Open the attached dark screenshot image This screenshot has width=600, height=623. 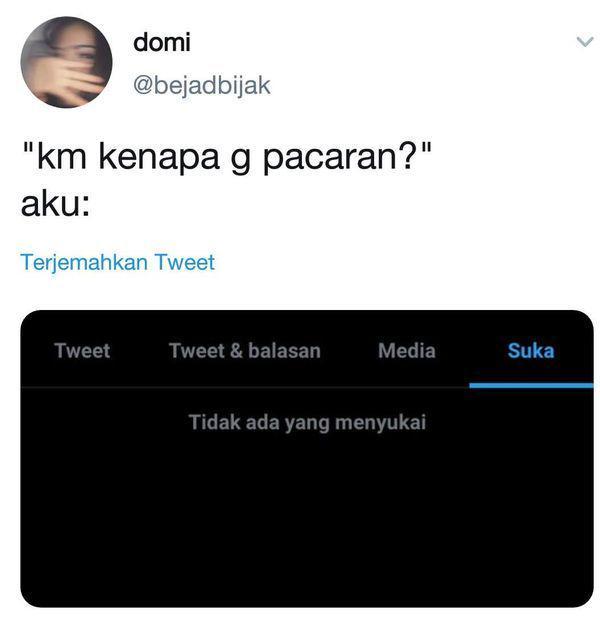pos(307,459)
